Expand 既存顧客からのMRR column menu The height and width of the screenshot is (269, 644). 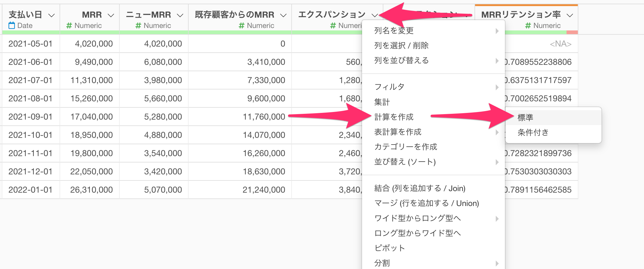[283, 15]
